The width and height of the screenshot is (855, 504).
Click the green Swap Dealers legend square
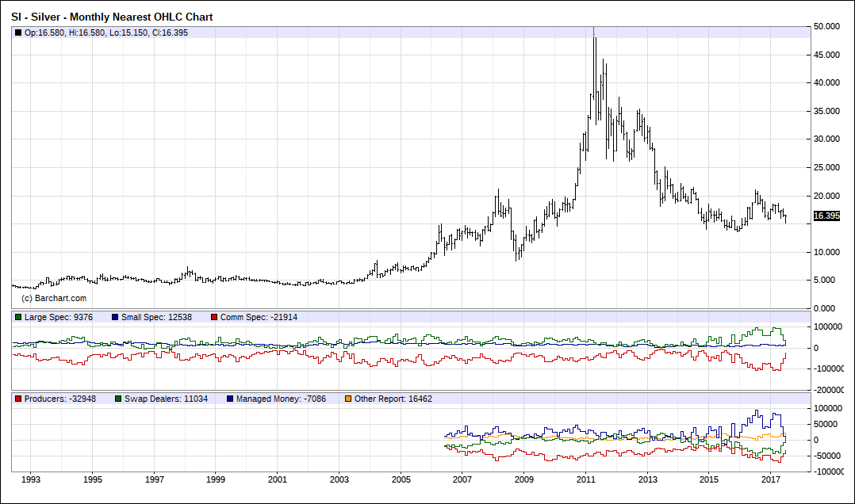[x=119, y=399]
